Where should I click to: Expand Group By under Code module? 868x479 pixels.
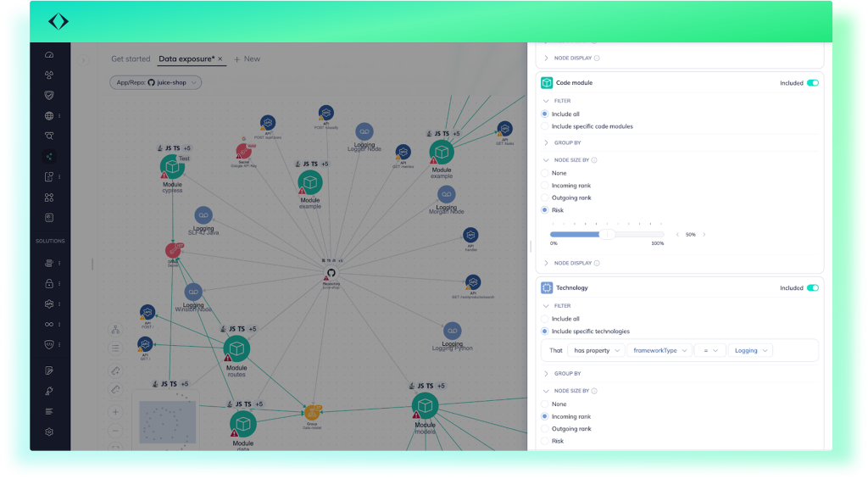pos(567,142)
